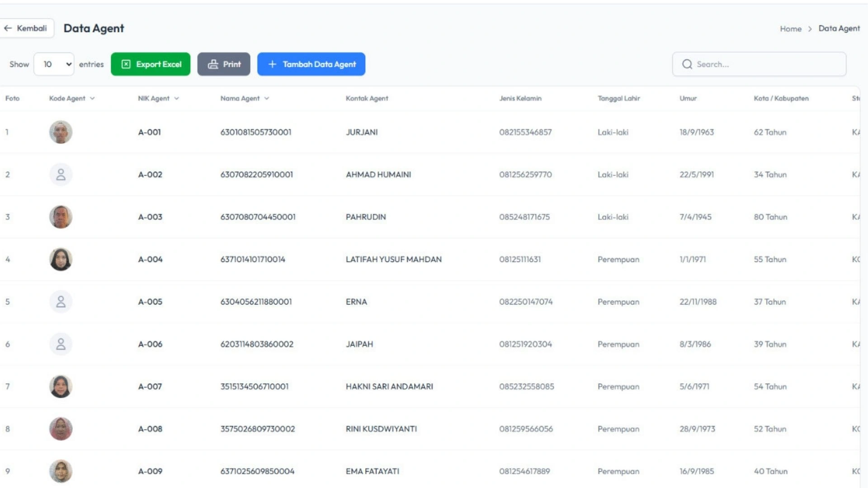Click the placeholder avatar for agent A-006
Viewport: 868px width, 488px height.
[61, 344]
